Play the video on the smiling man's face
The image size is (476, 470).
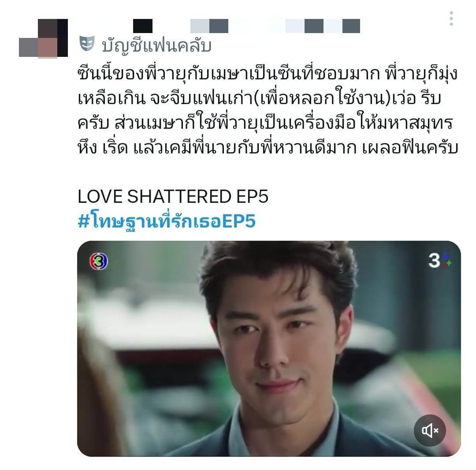click(x=269, y=349)
